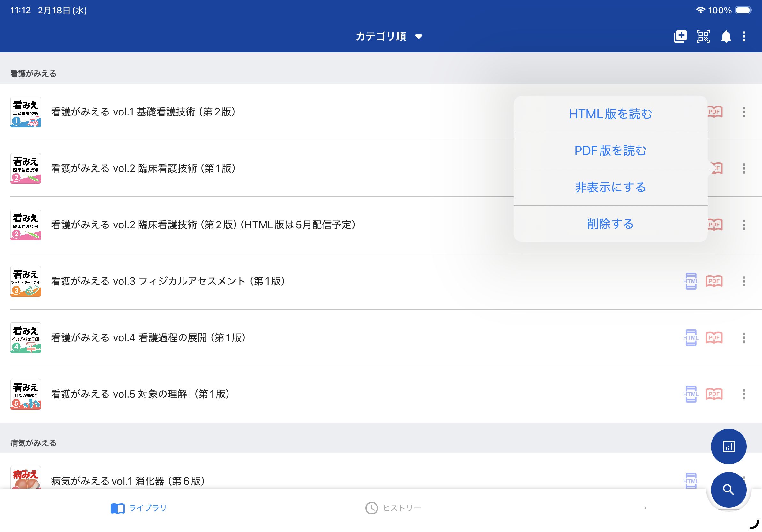Tap the add content icon in header
762x532 pixels.
coord(680,36)
